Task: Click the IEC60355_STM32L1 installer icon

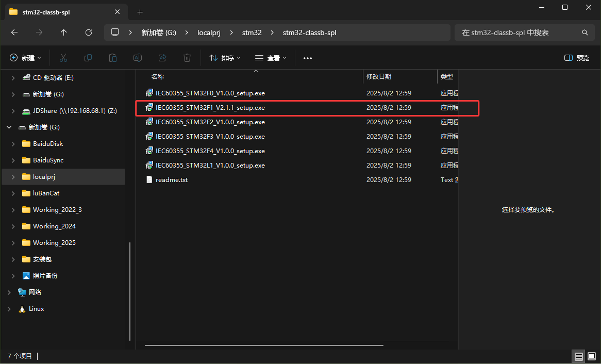Action: pos(149,166)
